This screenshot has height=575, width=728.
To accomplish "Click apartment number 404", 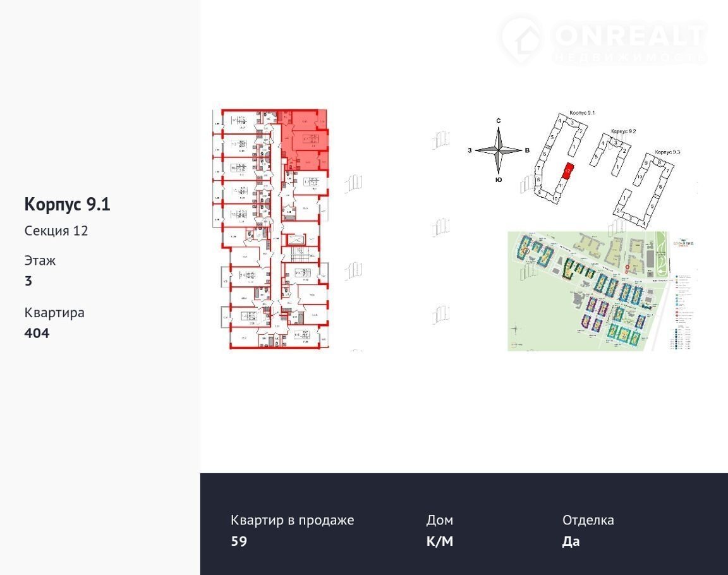I will pos(37,333).
